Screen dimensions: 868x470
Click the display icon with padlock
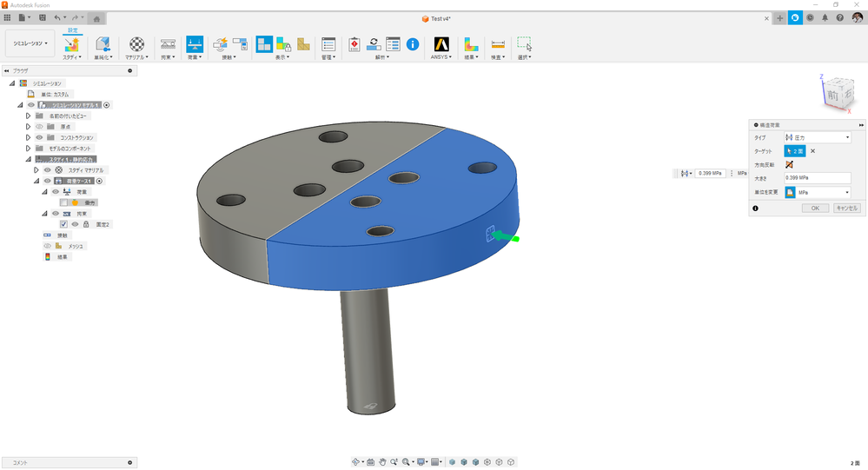[x=283, y=44]
